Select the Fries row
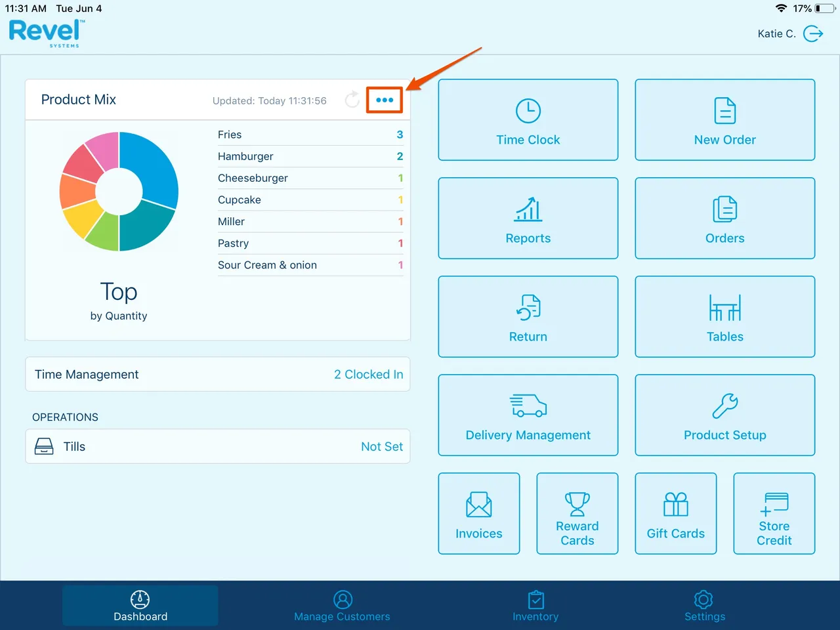The image size is (840, 630). [310, 135]
